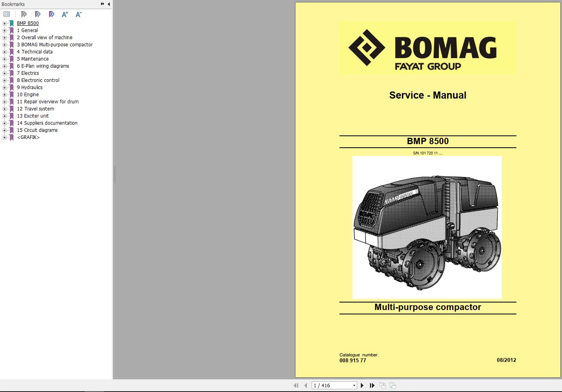Image resolution: width=562 pixels, height=392 pixels.
Task: Select the 10 Engine bookmark
Action: pyautogui.click(x=28, y=94)
